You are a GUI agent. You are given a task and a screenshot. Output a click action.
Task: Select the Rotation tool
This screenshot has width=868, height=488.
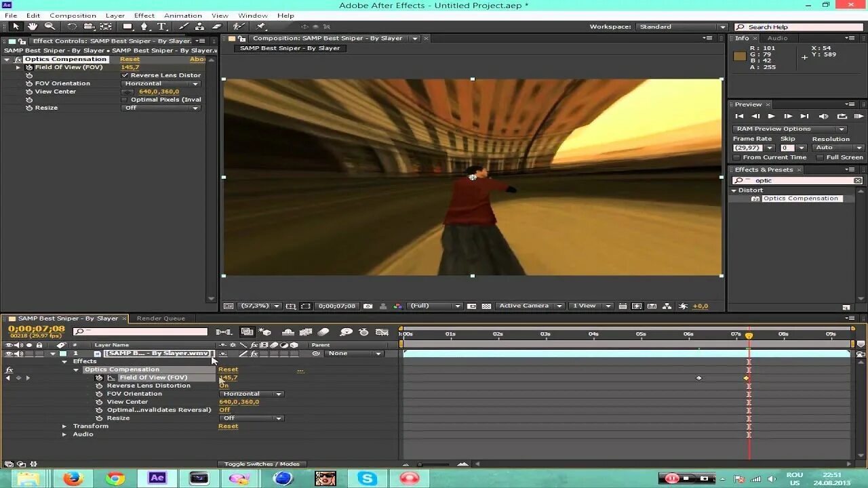[72, 26]
